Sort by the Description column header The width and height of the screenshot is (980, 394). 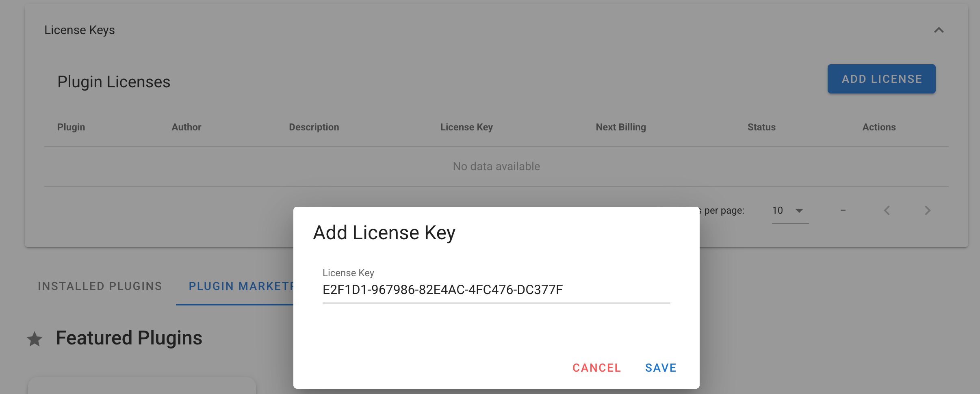click(314, 127)
